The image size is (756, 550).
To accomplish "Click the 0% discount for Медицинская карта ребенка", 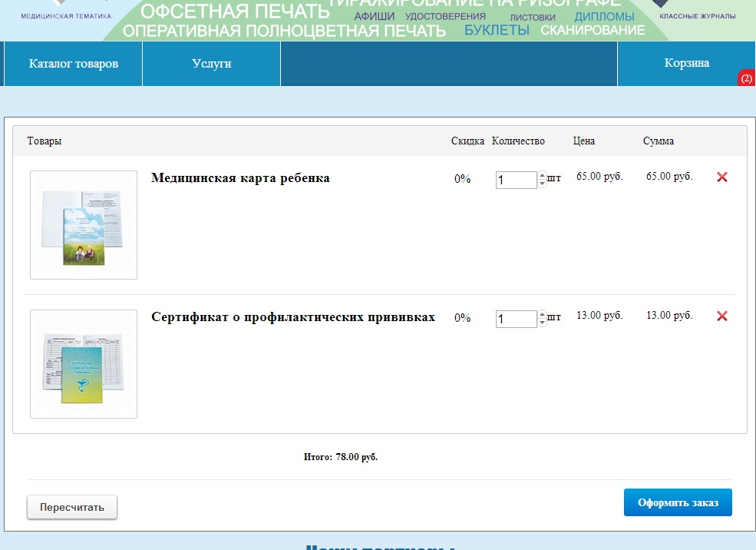I will tap(462, 179).
